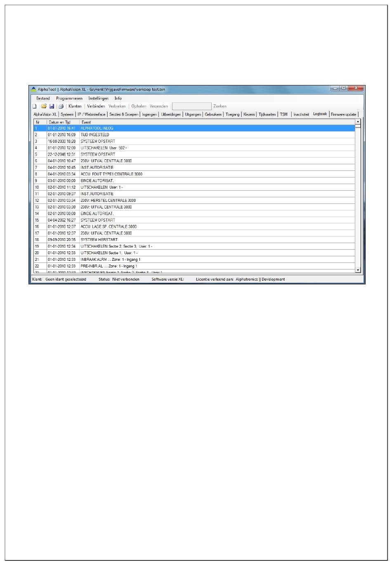The width and height of the screenshot is (392, 565).
Task: Click the Verzenden button
Action: [x=159, y=106]
